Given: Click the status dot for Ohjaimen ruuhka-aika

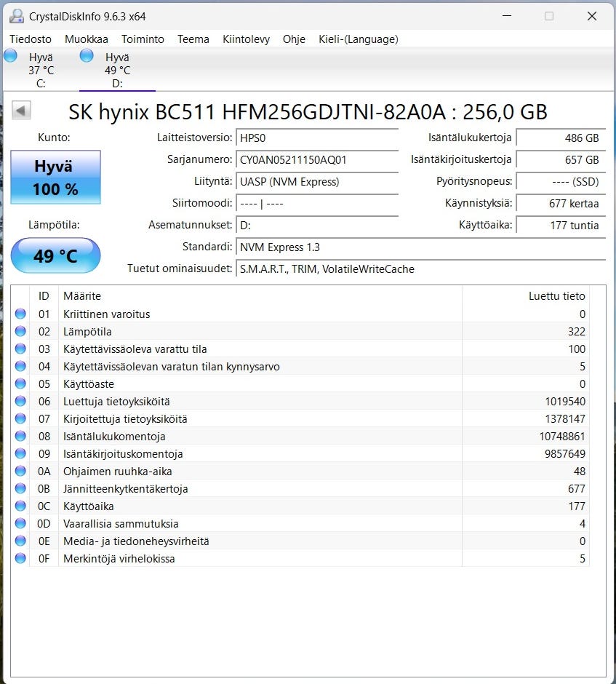Looking at the screenshot, I should point(20,471).
